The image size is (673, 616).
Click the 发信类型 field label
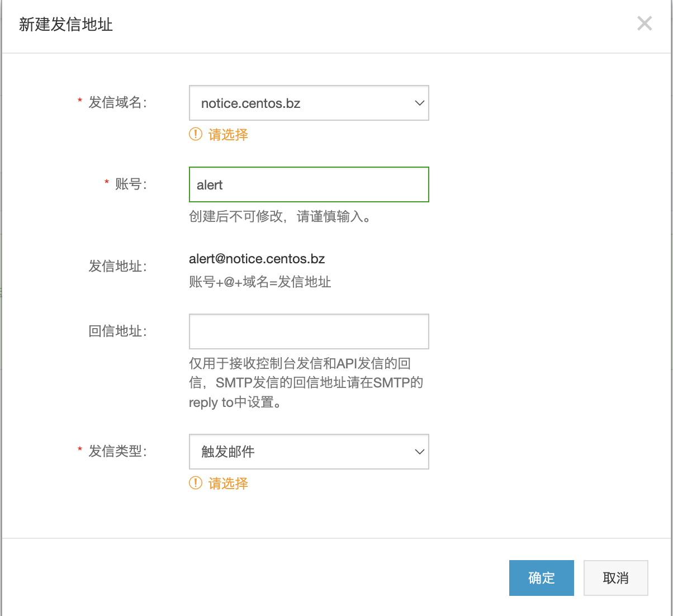pos(117,452)
